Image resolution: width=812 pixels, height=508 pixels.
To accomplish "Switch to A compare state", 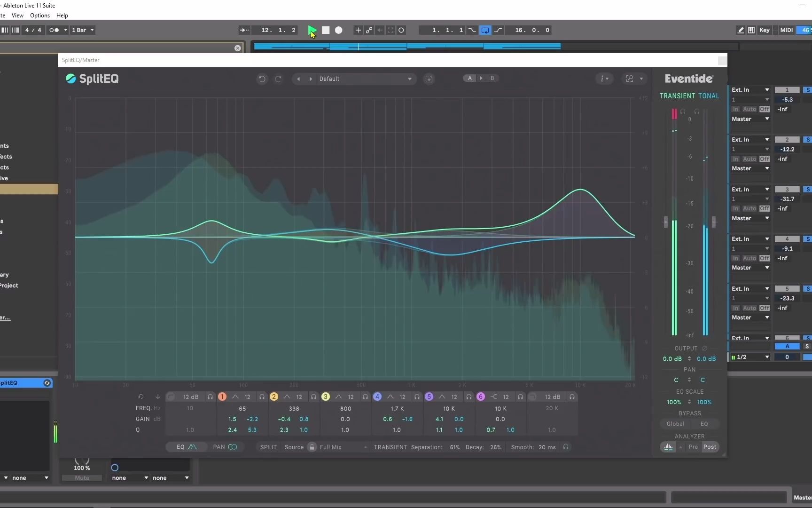I will 470,78.
